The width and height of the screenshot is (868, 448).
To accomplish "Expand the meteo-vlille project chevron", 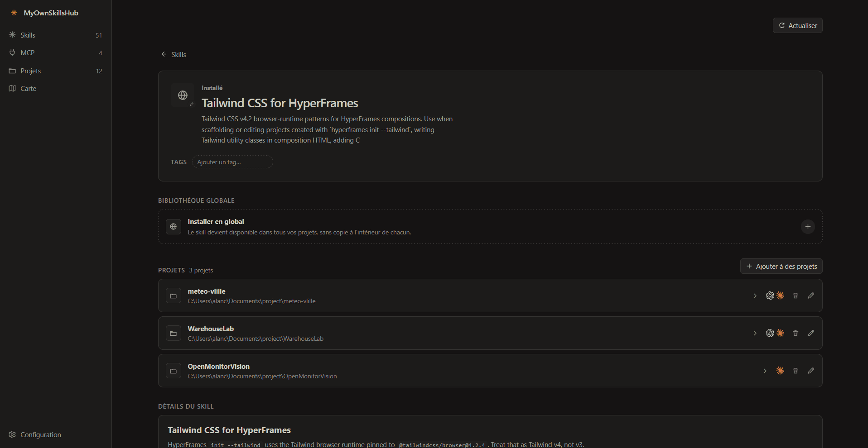I will (x=755, y=295).
